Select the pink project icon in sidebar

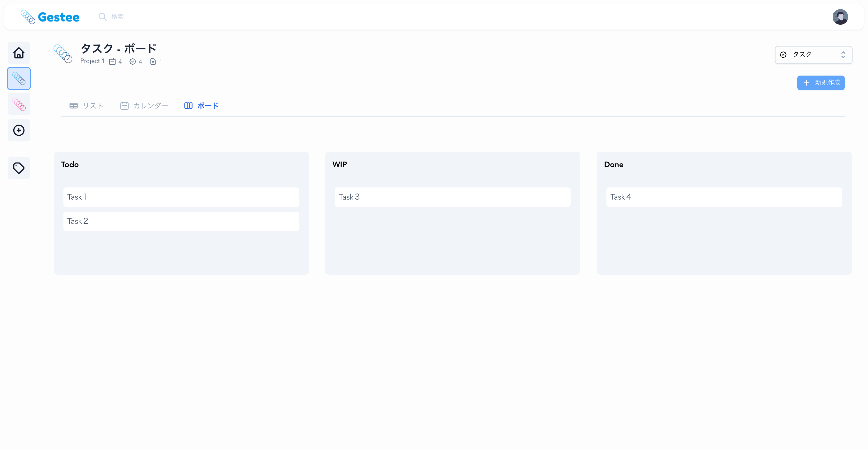point(19,104)
